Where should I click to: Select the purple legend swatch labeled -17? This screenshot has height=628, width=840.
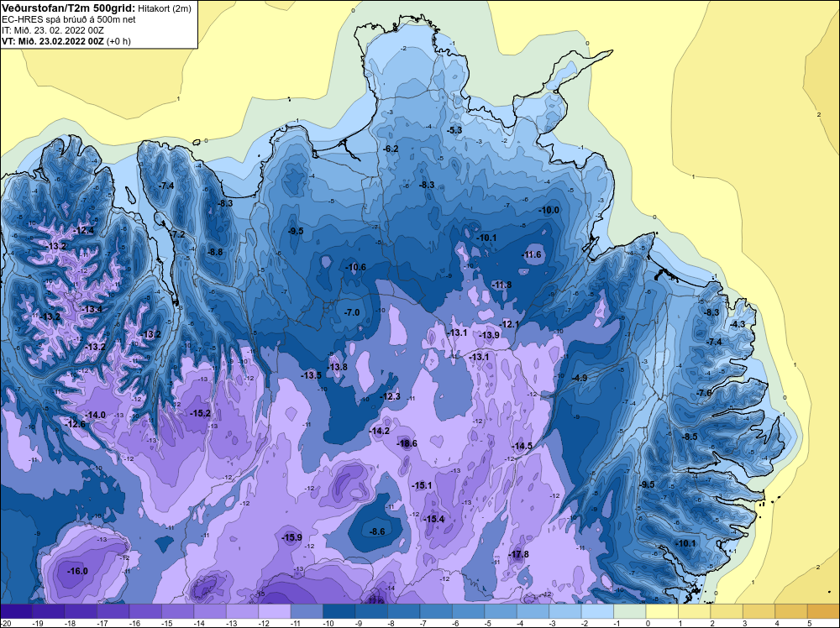pyautogui.click(x=113, y=611)
